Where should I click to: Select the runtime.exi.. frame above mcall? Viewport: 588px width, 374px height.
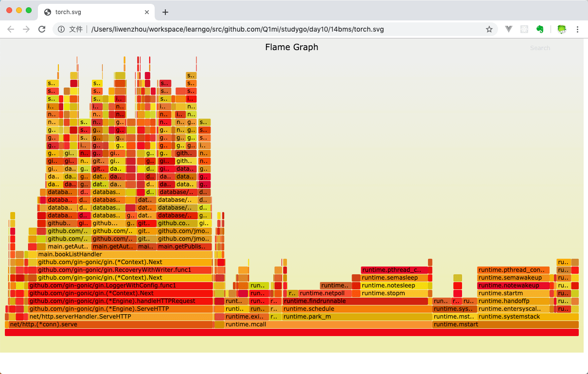pos(247,317)
